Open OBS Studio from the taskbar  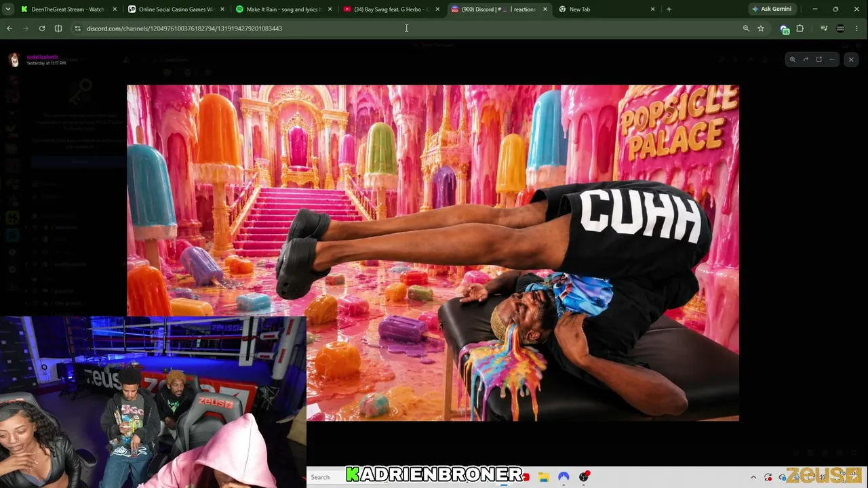[584, 477]
